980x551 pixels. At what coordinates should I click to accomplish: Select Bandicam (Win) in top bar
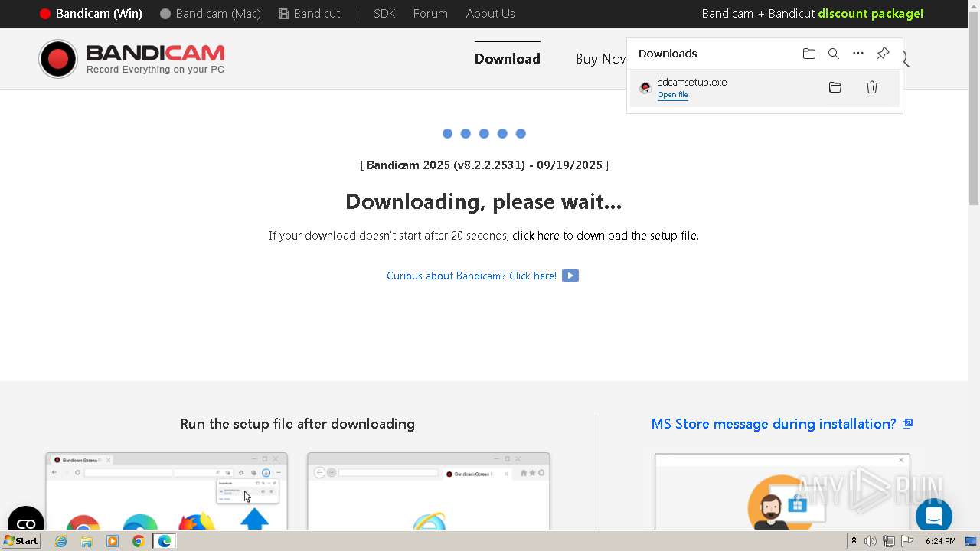click(x=90, y=14)
